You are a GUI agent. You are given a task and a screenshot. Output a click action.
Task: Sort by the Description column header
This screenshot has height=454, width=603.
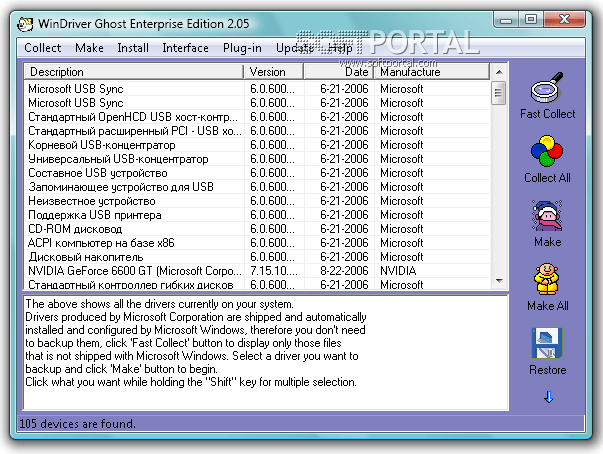pyautogui.click(x=134, y=72)
